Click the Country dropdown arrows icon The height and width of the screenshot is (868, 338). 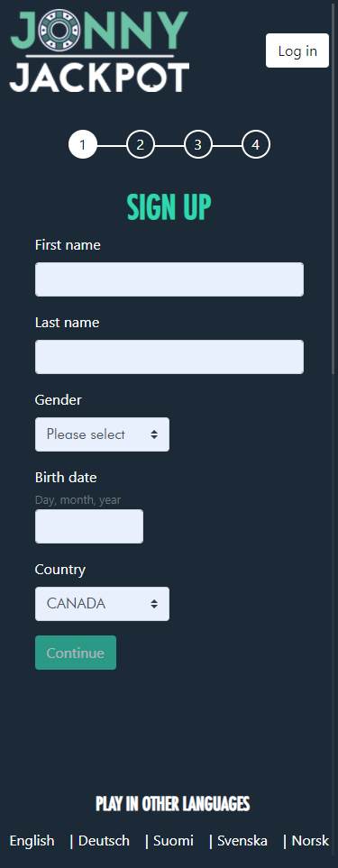click(x=154, y=604)
